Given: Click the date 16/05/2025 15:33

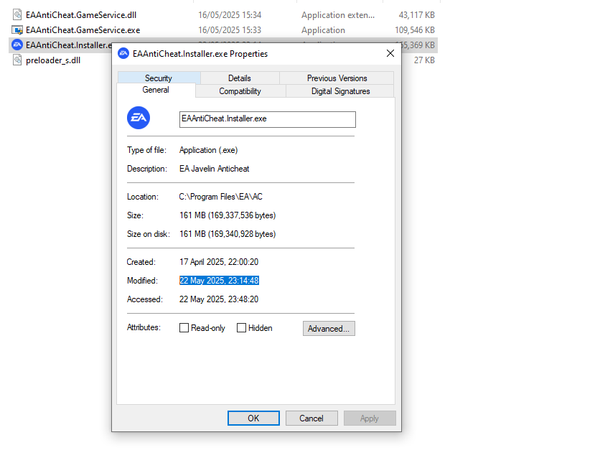Looking at the screenshot, I should pyautogui.click(x=230, y=30).
